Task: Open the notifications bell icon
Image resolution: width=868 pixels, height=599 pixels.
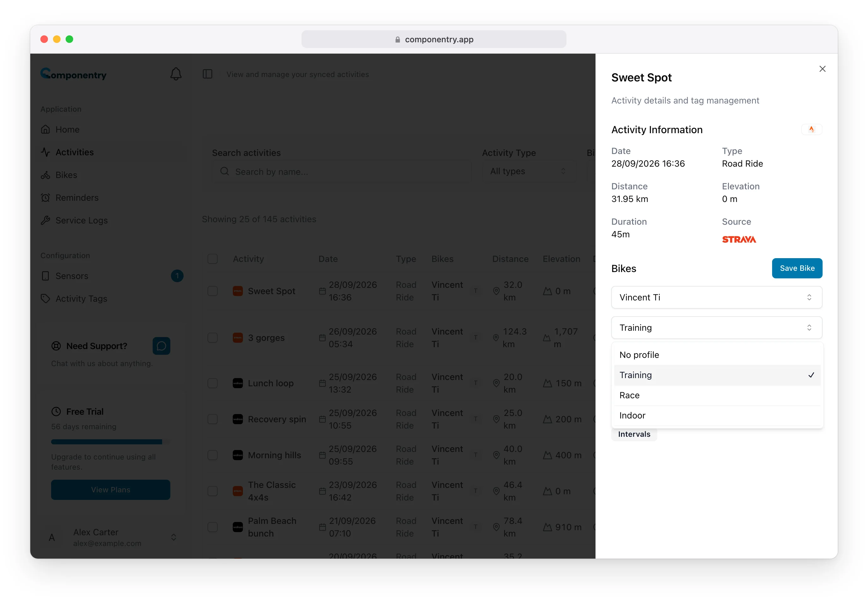Action: pos(176,74)
